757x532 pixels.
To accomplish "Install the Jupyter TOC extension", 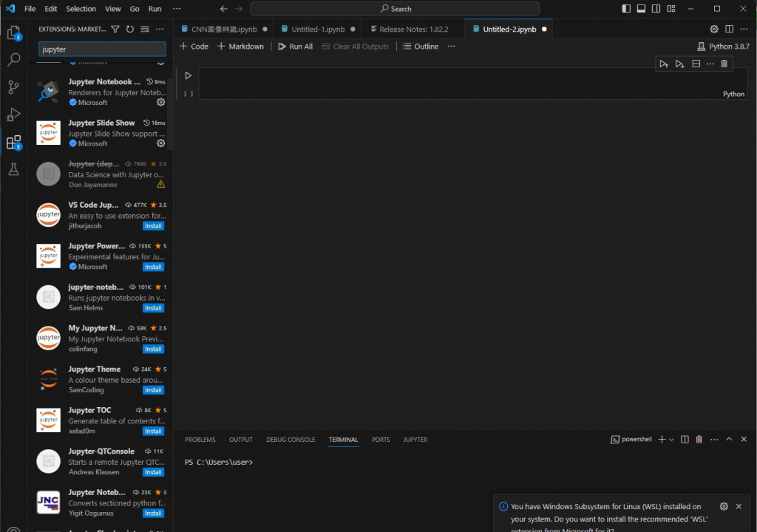I will [x=154, y=431].
